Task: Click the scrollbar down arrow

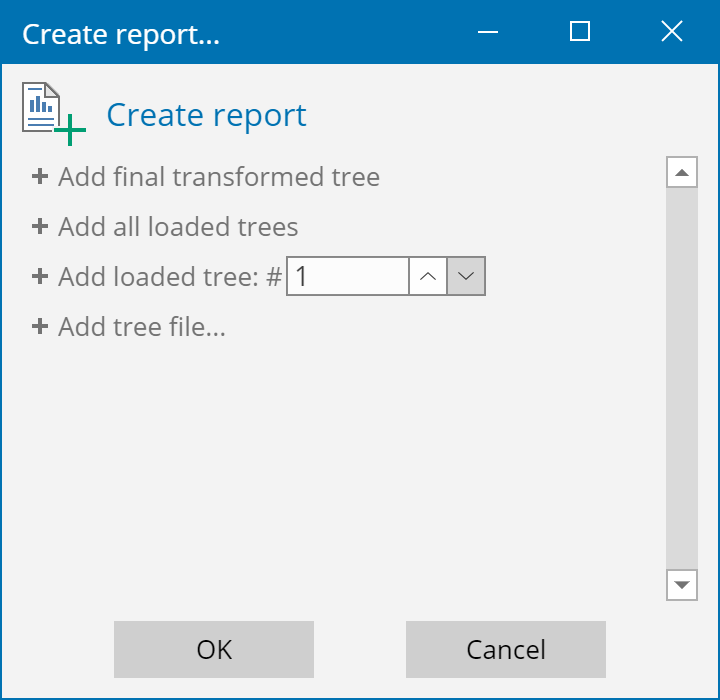Action: coord(682,585)
